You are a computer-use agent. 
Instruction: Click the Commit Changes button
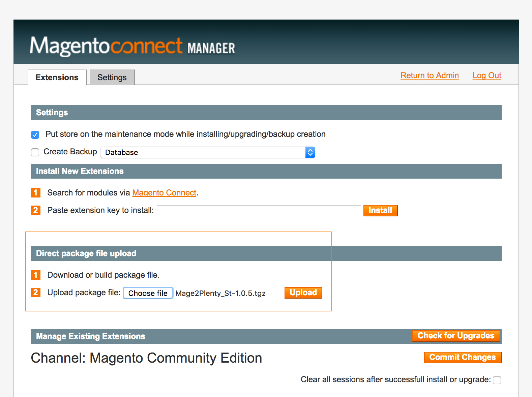click(x=463, y=358)
